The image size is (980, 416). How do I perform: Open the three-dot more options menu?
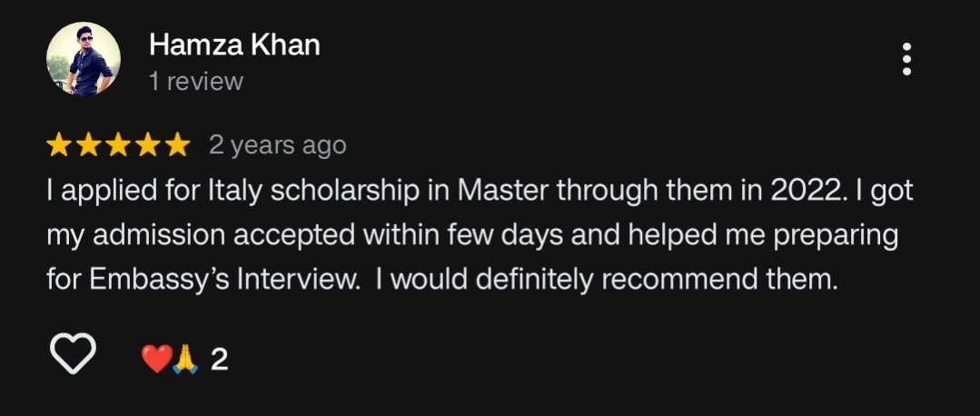[906, 59]
